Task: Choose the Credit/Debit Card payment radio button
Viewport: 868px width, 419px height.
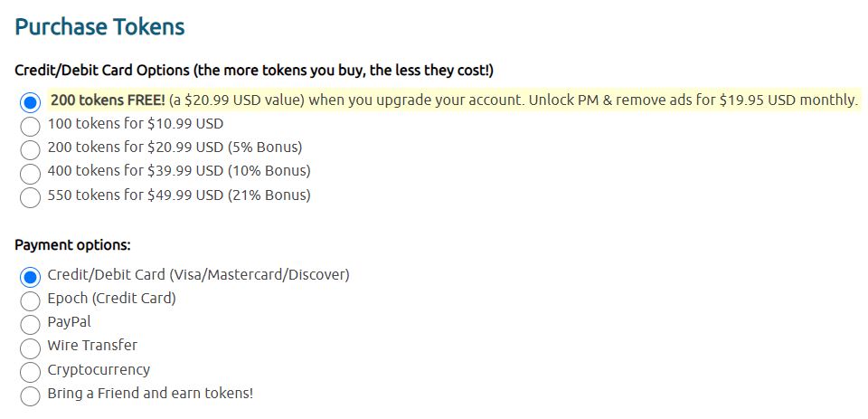Action: coord(31,276)
